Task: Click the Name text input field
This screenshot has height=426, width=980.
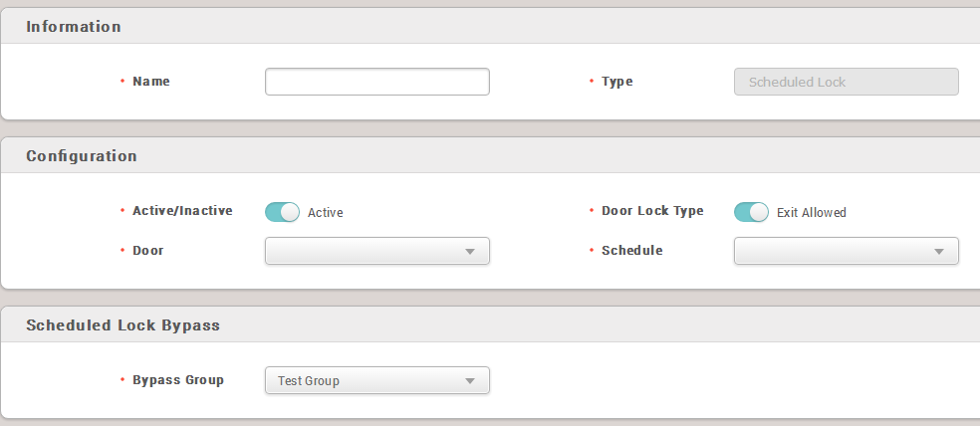Action: (x=376, y=82)
